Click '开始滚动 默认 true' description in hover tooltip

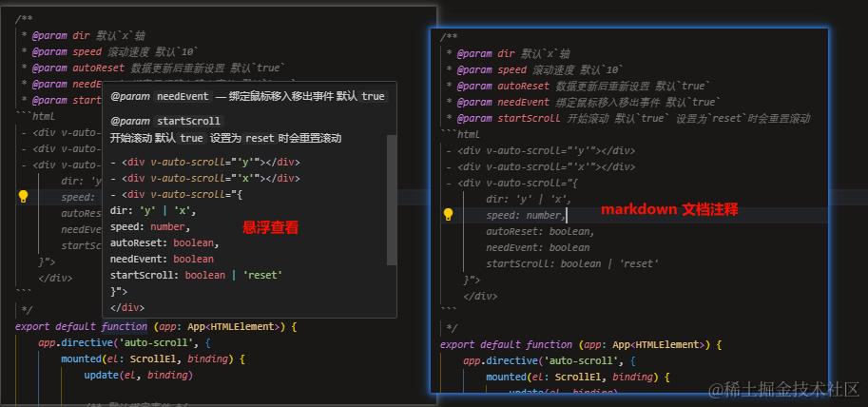pyautogui.click(x=226, y=138)
